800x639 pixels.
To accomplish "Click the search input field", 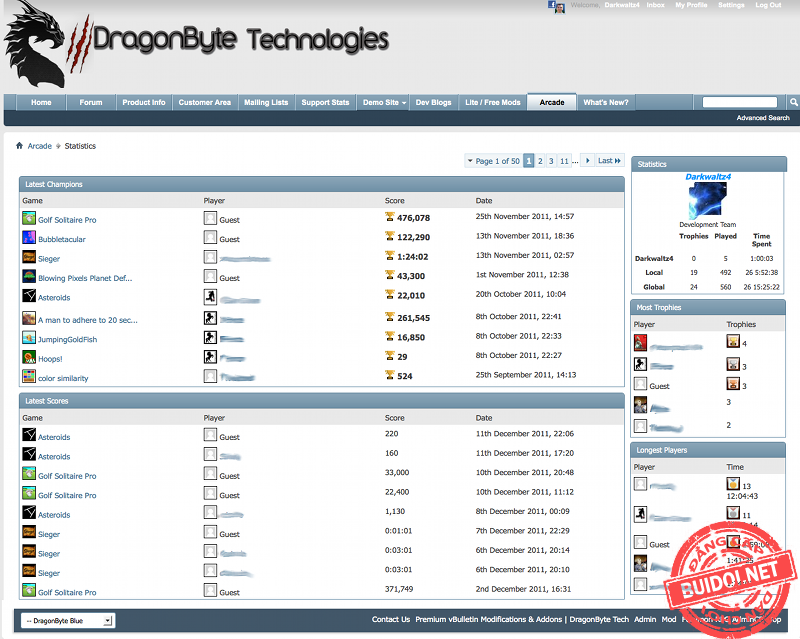I will coord(739,102).
